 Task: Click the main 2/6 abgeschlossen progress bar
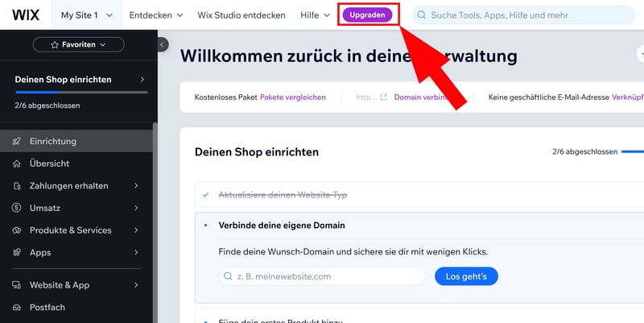point(633,151)
